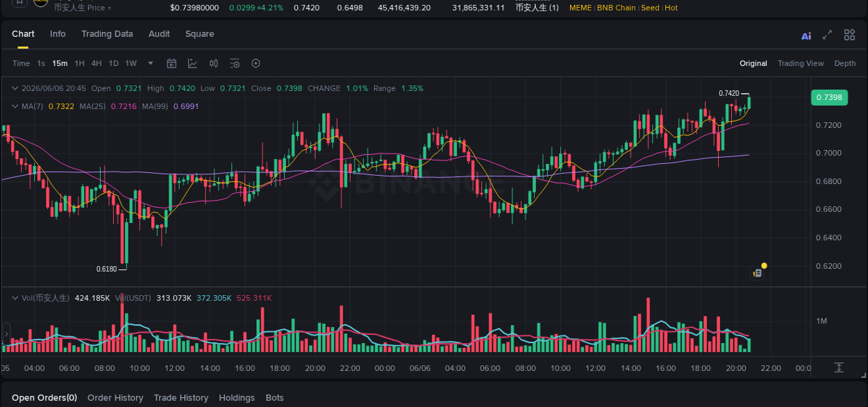
Task: Click the Range value 1.35%
Action: point(412,88)
